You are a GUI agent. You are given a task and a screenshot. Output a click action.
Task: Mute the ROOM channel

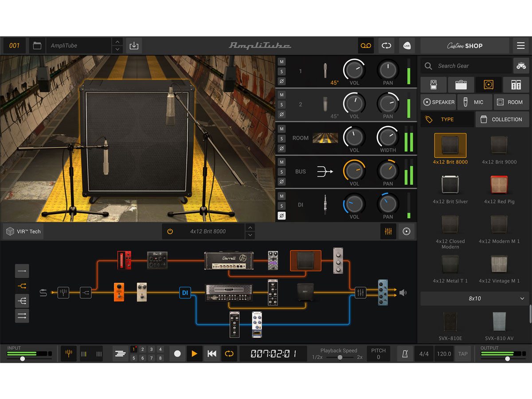point(282,129)
